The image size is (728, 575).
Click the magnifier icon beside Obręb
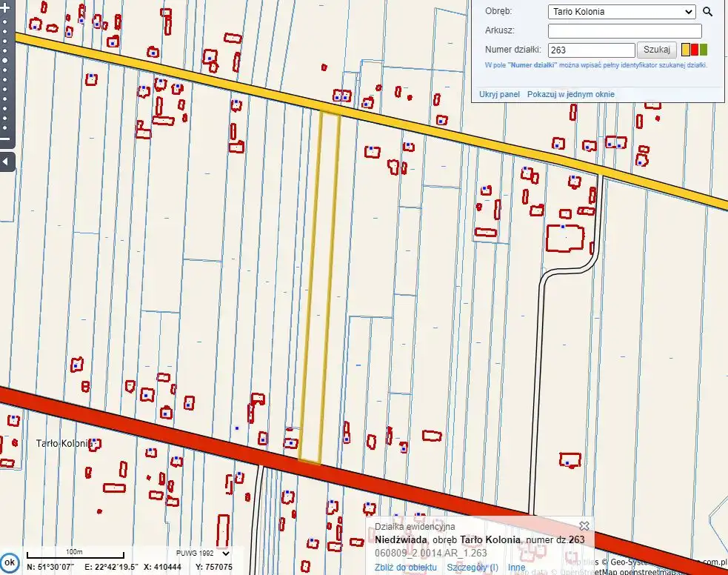[x=707, y=12]
